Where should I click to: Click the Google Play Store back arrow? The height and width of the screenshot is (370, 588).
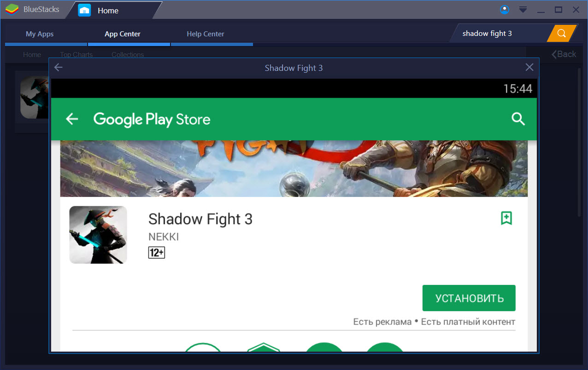pyautogui.click(x=72, y=119)
